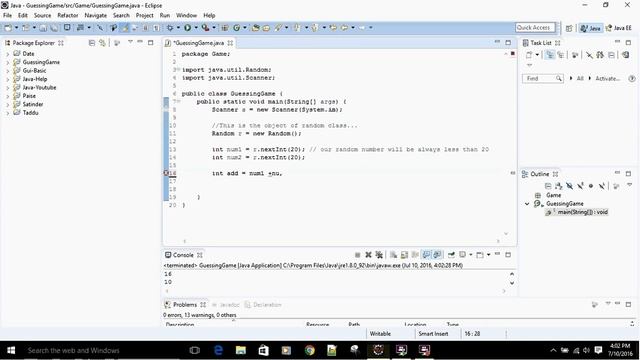Click Terminate square in Console toolbar
Screen dimensions: 640x360
click(358, 255)
